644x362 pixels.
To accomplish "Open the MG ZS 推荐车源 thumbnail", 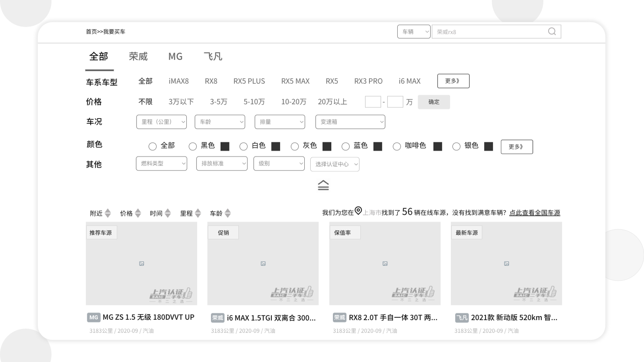I will click(x=141, y=263).
